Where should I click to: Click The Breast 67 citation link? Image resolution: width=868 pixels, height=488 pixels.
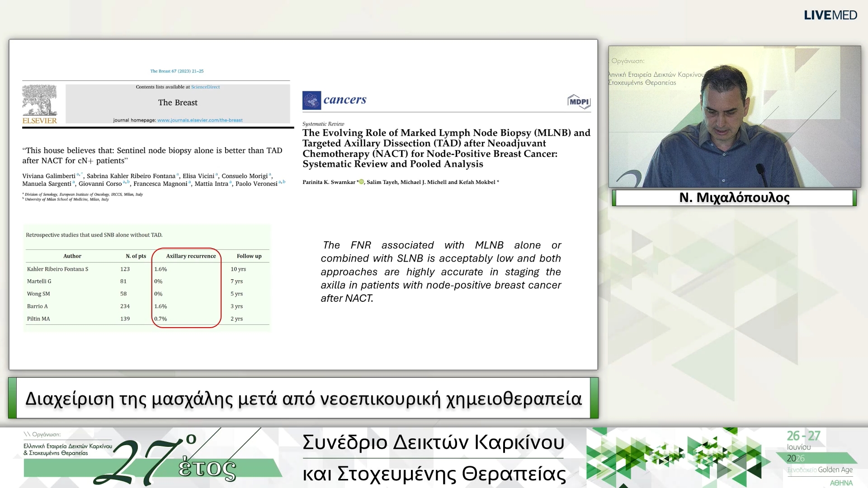tap(177, 71)
